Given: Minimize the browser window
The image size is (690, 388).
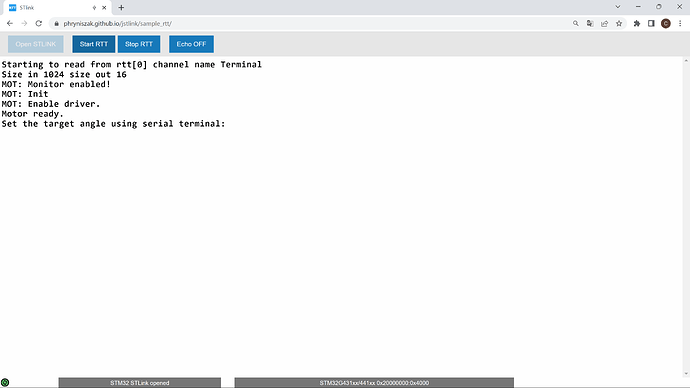Looking at the screenshot, I should click(638, 7).
